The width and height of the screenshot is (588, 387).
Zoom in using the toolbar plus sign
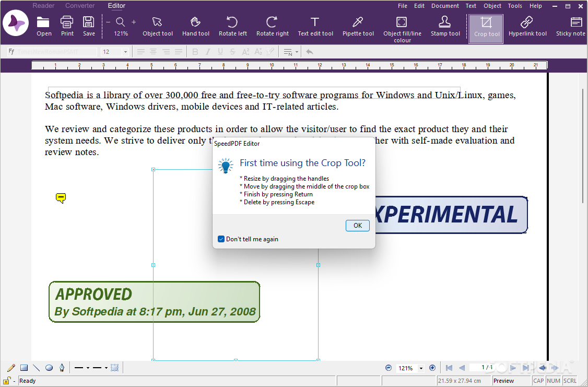click(x=134, y=22)
